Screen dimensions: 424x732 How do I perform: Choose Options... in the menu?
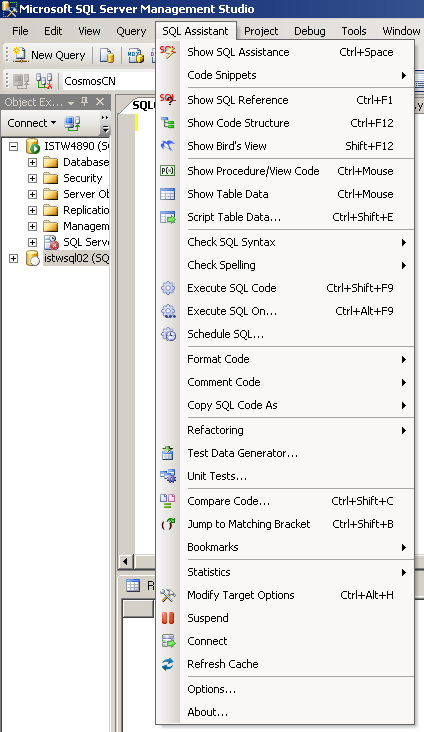click(x=286, y=689)
